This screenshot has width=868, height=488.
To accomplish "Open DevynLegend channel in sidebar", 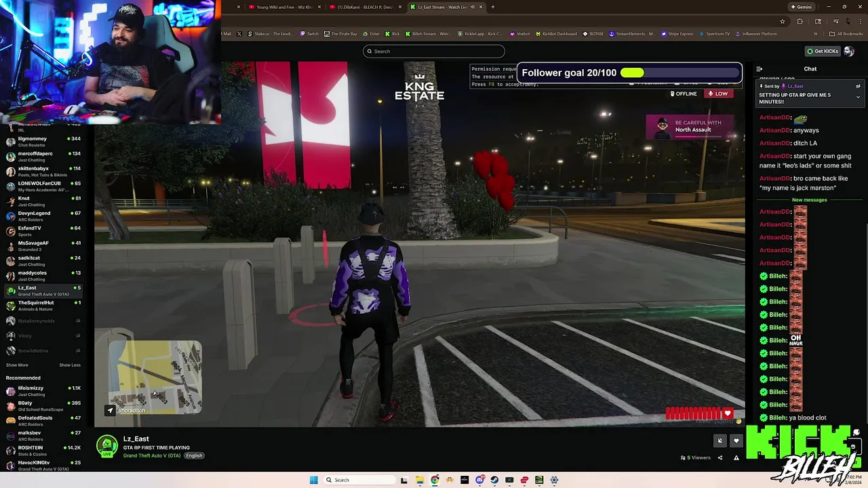I will coord(44,216).
